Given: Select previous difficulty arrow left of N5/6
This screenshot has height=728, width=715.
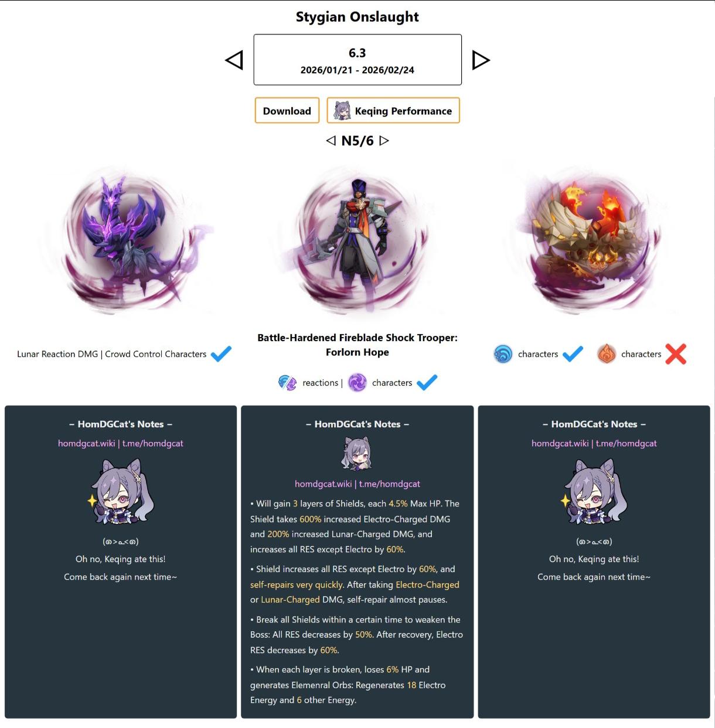Looking at the screenshot, I should coord(331,141).
